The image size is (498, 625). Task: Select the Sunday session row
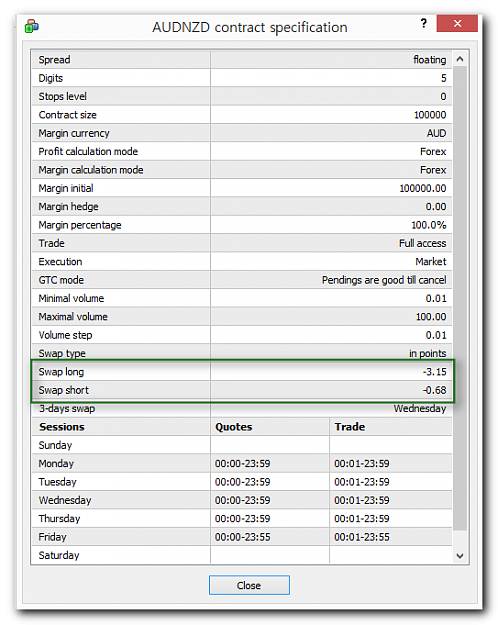(242, 445)
